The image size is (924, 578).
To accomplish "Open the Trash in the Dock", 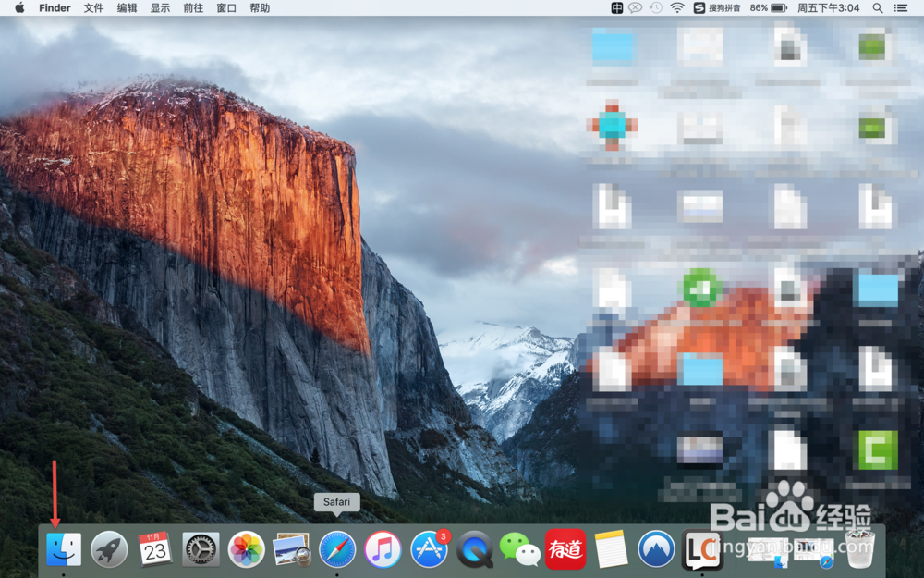I will click(x=859, y=549).
